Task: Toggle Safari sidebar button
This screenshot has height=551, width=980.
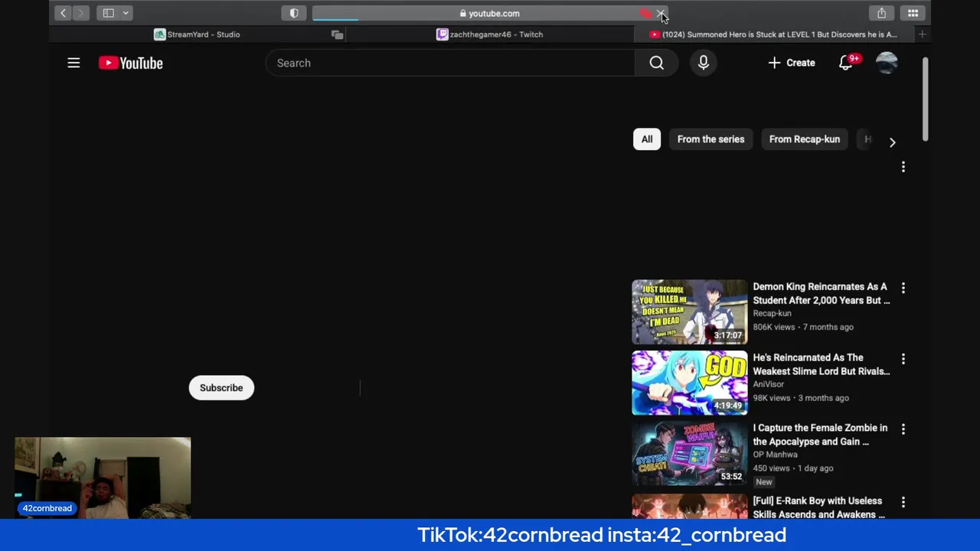Action: click(109, 13)
